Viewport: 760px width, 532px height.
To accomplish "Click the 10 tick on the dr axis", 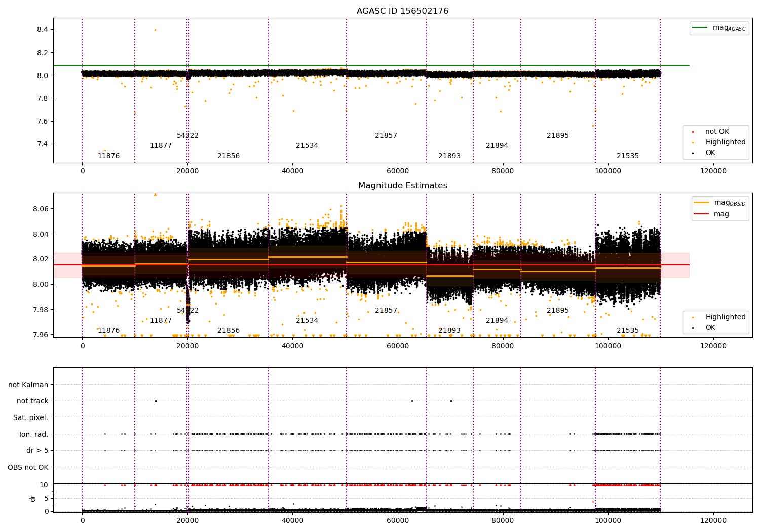I will point(44,485).
